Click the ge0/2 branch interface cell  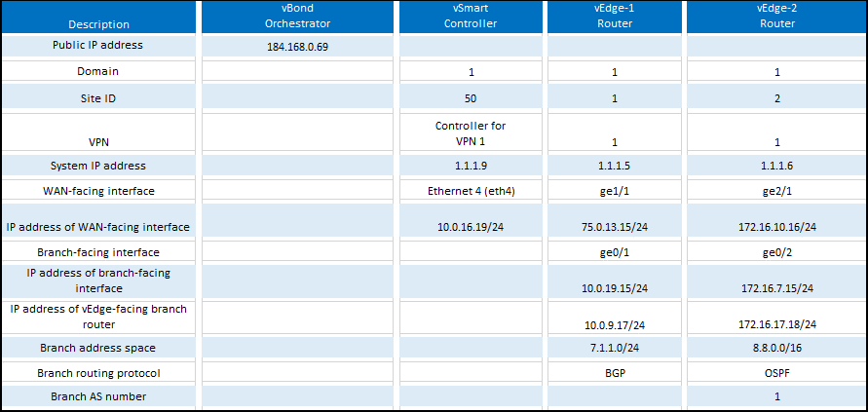coord(777,252)
